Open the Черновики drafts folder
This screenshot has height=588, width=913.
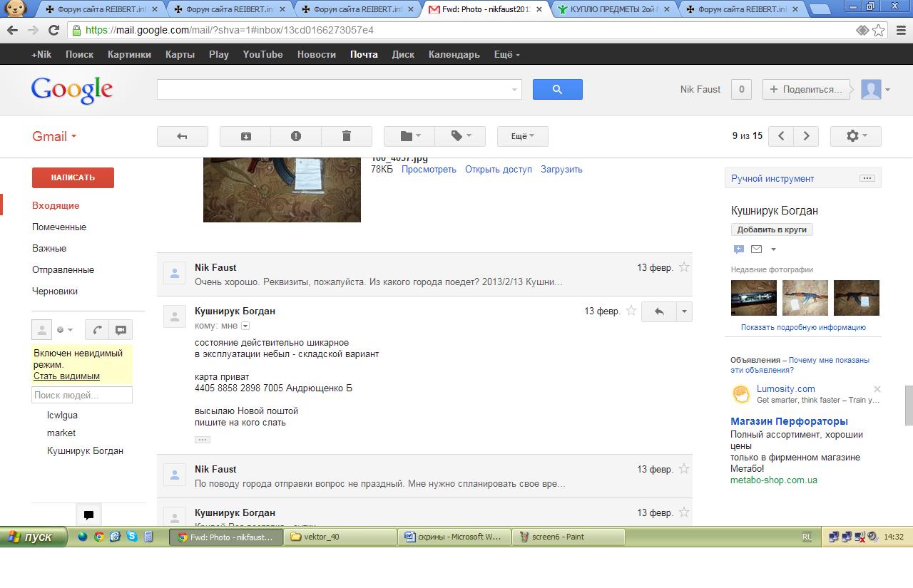pyautogui.click(x=55, y=291)
